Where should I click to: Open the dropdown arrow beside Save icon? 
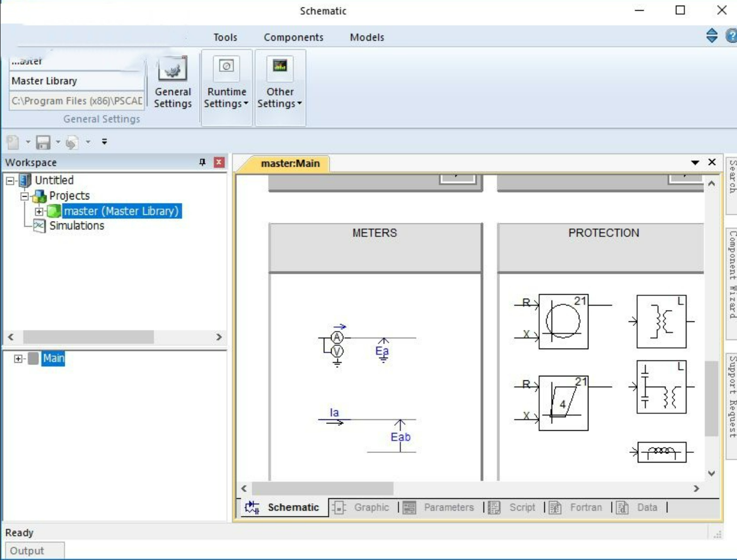tap(58, 142)
